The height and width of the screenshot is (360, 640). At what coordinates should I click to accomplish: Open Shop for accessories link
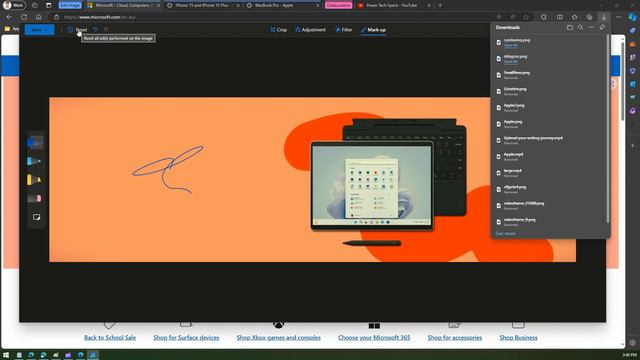(x=454, y=338)
